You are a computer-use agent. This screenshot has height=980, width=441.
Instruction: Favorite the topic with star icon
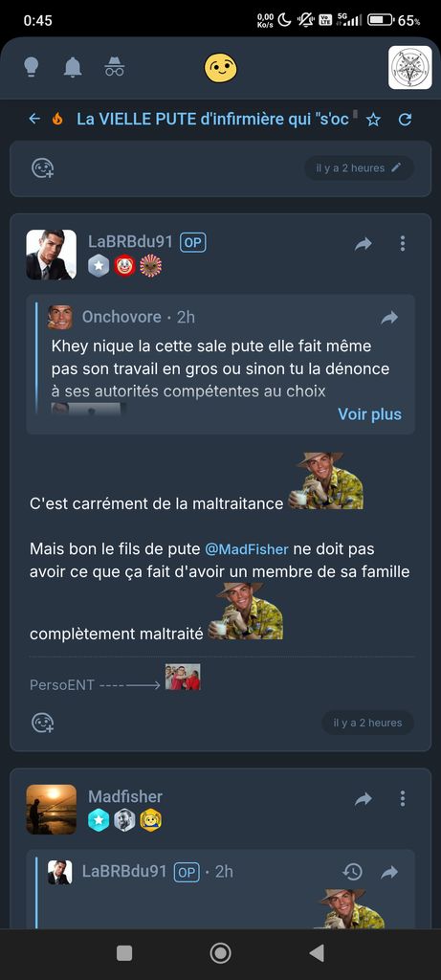(x=373, y=120)
